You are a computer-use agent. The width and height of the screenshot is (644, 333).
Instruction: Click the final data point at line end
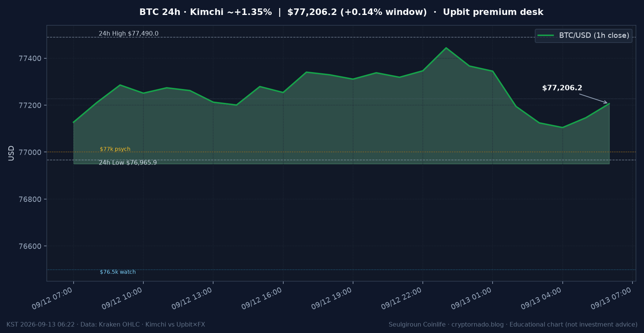coord(609,104)
